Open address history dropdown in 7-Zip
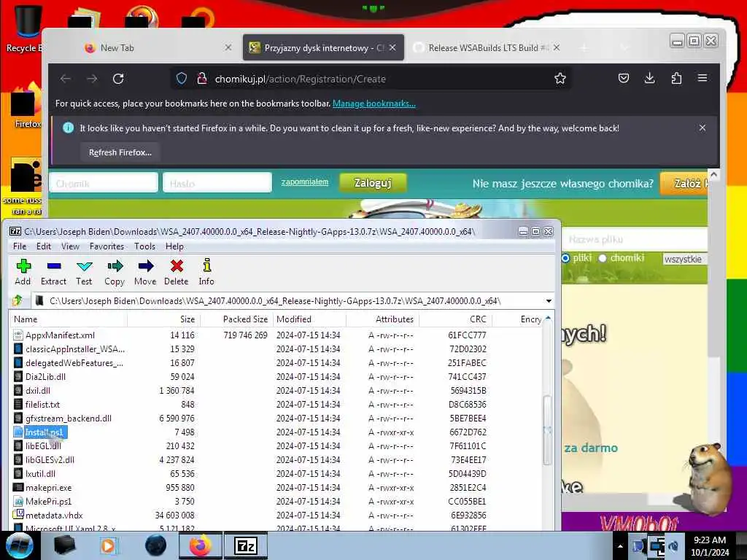This screenshot has width=747, height=560. click(x=549, y=301)
